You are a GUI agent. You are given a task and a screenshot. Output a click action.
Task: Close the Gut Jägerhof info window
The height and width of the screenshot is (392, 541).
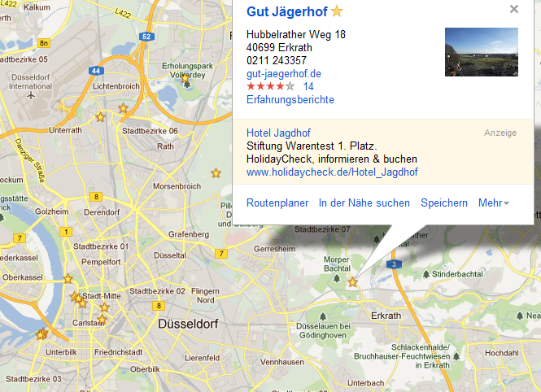point(514,9)
